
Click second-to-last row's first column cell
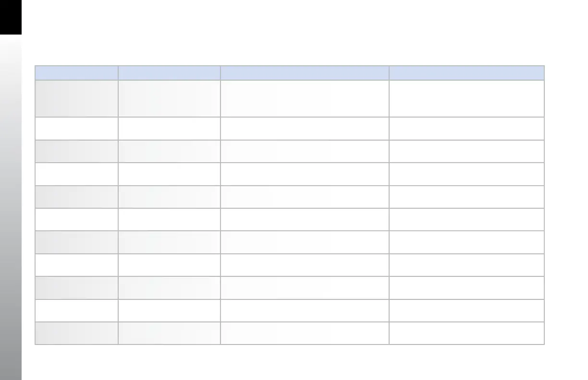tap(76, 310)
